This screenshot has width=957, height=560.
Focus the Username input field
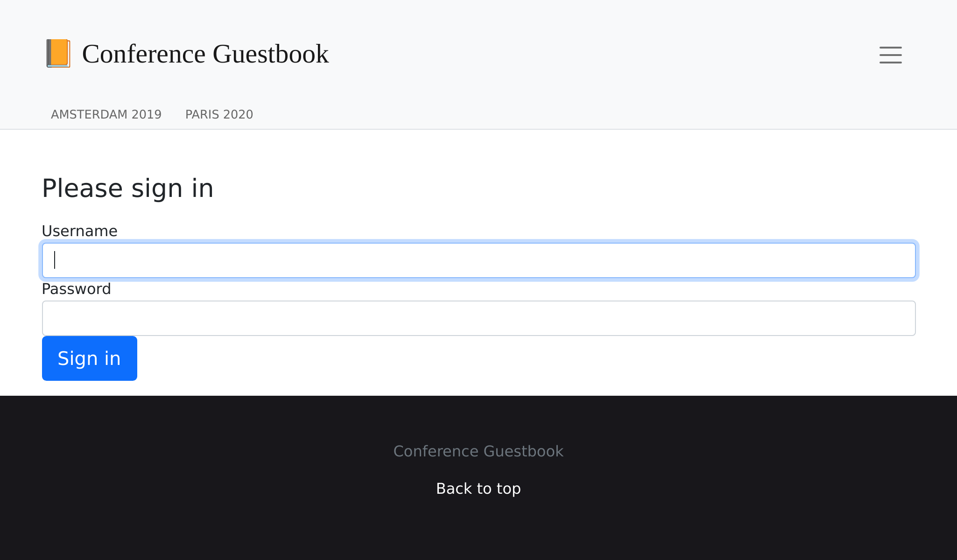[x=478, y=260]
